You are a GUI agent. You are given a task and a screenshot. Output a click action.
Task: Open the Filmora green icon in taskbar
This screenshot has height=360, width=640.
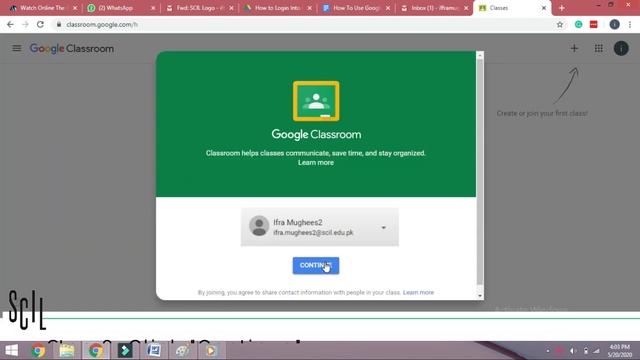(124, 351)
